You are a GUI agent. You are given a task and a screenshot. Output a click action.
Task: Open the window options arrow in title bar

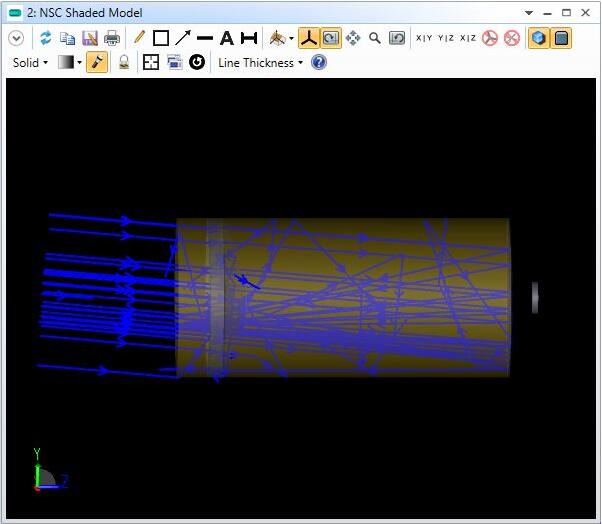[529, 13]
